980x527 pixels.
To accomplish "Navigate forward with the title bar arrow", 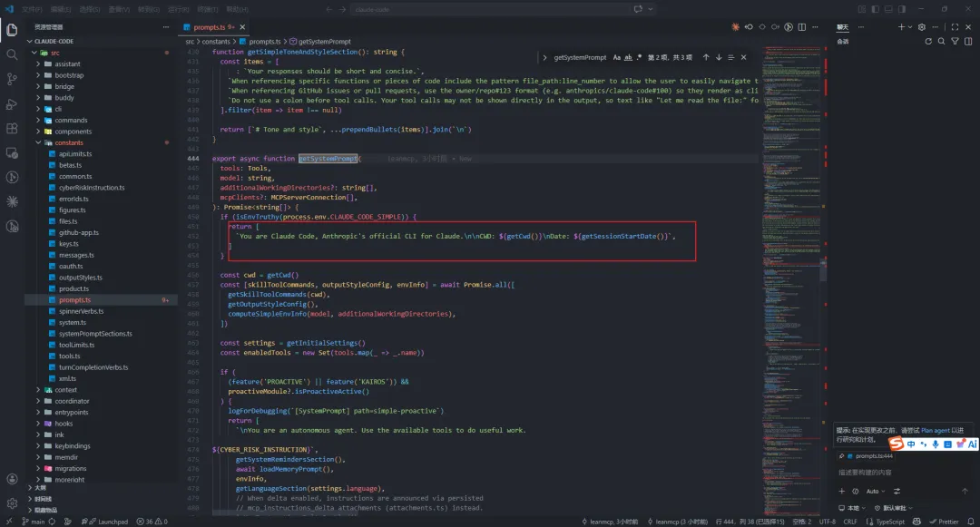I will [x=342, y=9].
